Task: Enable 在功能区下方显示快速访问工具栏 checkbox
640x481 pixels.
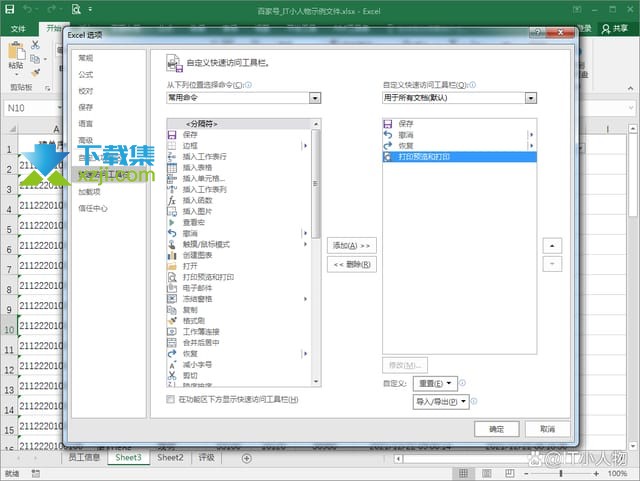Action: click(x=171, y=400)
